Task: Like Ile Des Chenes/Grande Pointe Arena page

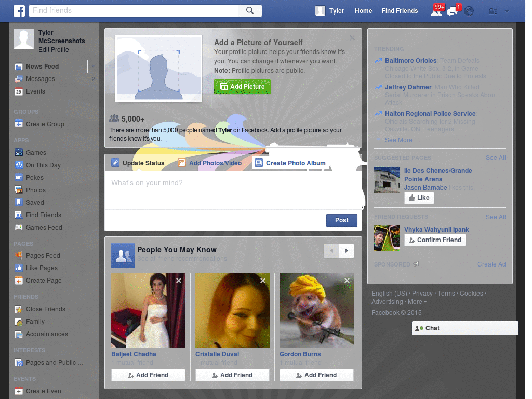Action: coord(419,198)
